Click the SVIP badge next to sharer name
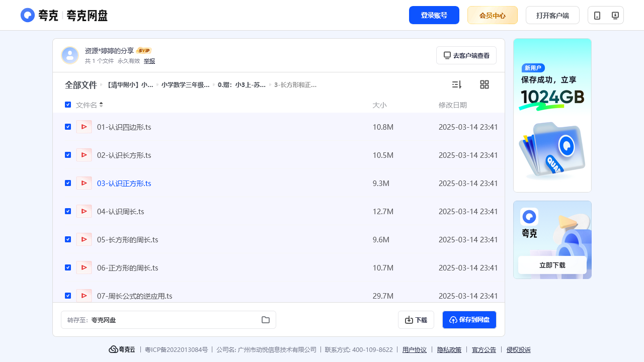644x362 pixels. coord(144,50)
